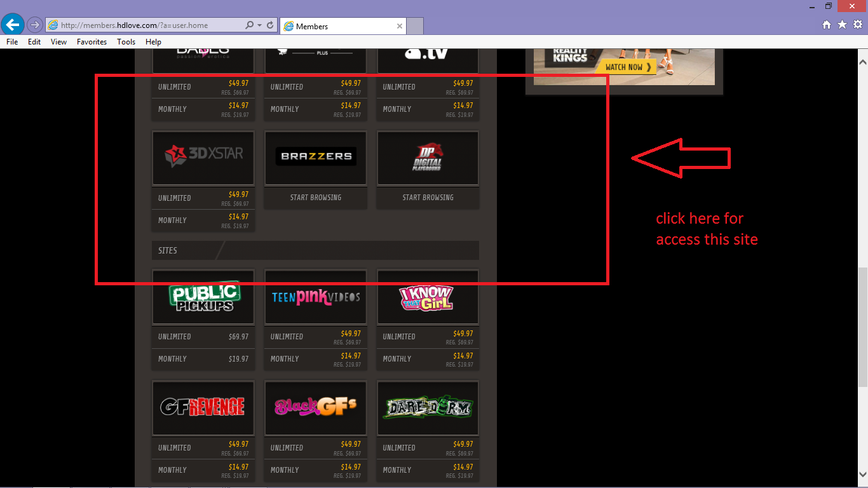Pick the Unlimited plan under Dare Dorm
This screenshot has width=868, height=488.
tap(428, 448)
